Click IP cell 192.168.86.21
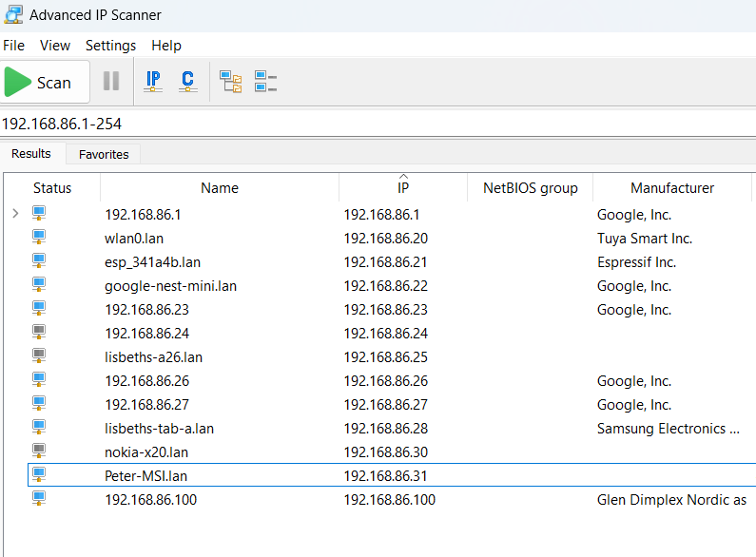The height and width of the screenshot is (557, 756). pos(385,262)
